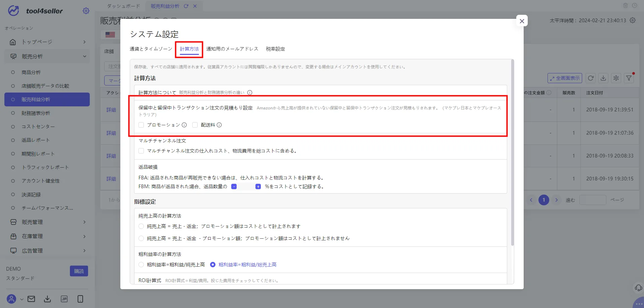Click info icon next to プロモーション
This screenshot has height=308, width=644.
184,125
